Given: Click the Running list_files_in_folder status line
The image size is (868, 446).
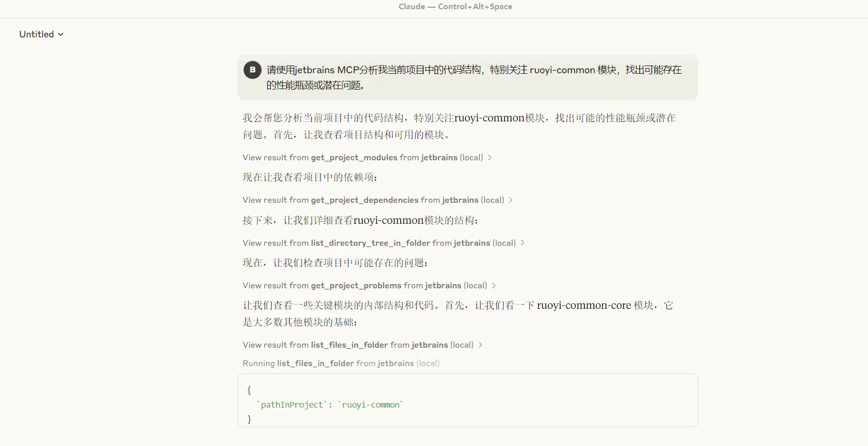Looking at the screenshot, I should pos(341,363).
